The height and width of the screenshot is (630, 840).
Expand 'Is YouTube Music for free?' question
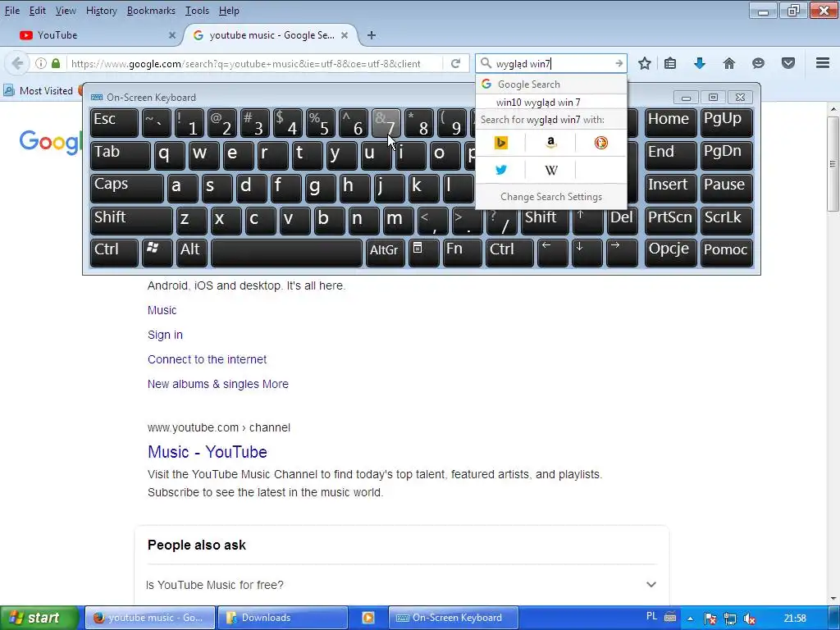(402, 585)
